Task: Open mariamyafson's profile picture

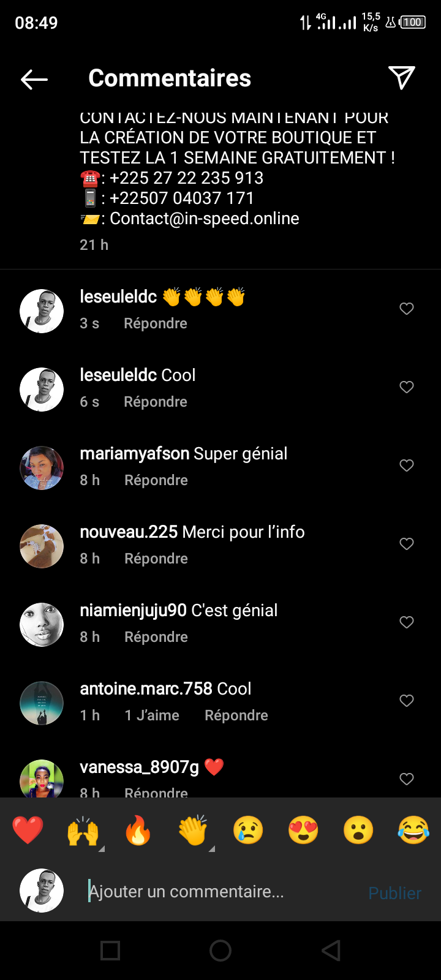Action: (x=42, y=468)
